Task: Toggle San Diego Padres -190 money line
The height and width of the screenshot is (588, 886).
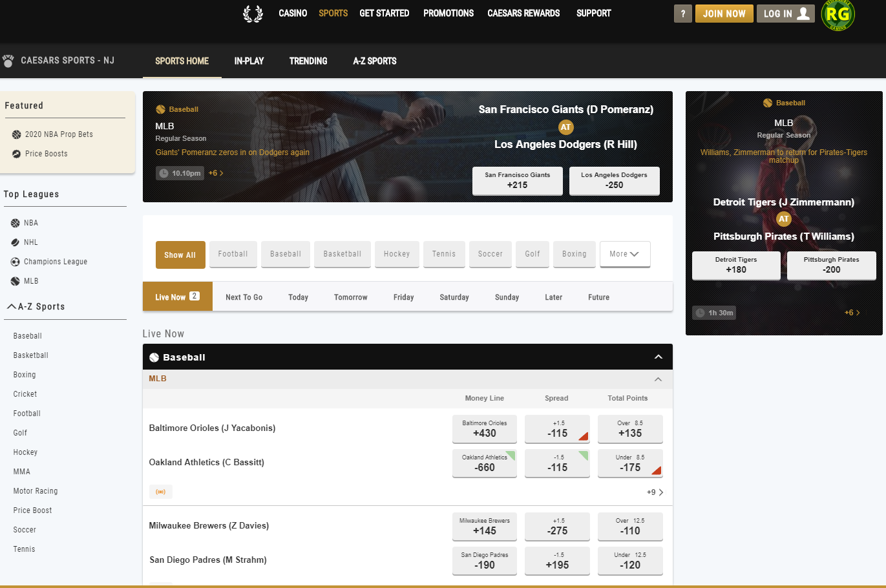Action: click(x=485, y=560)
